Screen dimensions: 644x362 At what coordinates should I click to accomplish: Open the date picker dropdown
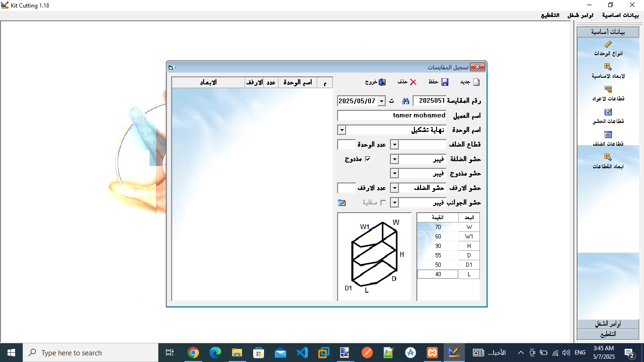381,101
